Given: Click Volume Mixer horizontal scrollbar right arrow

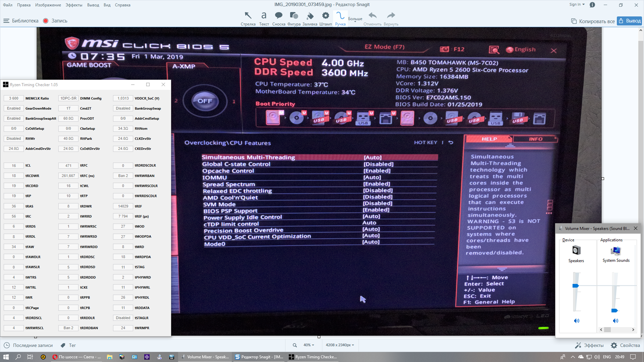Looking at the screenshot, I should pos(633,330).
